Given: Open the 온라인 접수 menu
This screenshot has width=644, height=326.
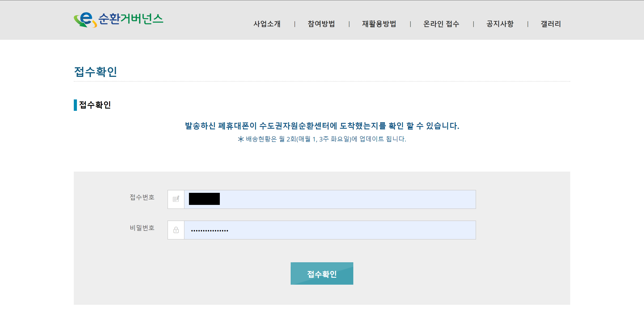Looking at the screenshot, I should pyautogui.click(x=441, y=24).
